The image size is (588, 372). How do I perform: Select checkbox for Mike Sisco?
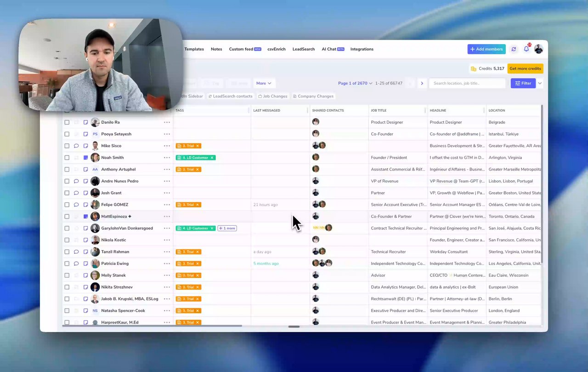pyautogui.click(x=67, y=146)
